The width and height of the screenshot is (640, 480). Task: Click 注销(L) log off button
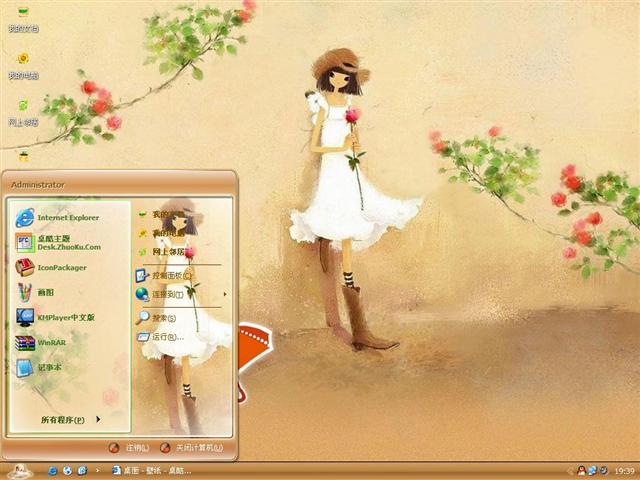point(129,448)
